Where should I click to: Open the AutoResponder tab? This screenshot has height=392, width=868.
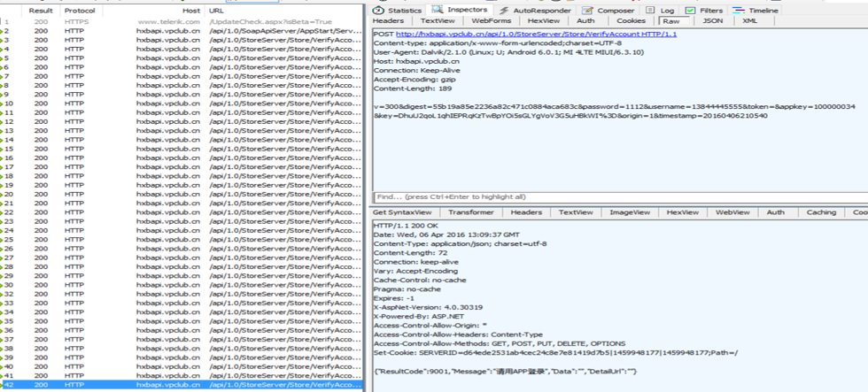535,11
